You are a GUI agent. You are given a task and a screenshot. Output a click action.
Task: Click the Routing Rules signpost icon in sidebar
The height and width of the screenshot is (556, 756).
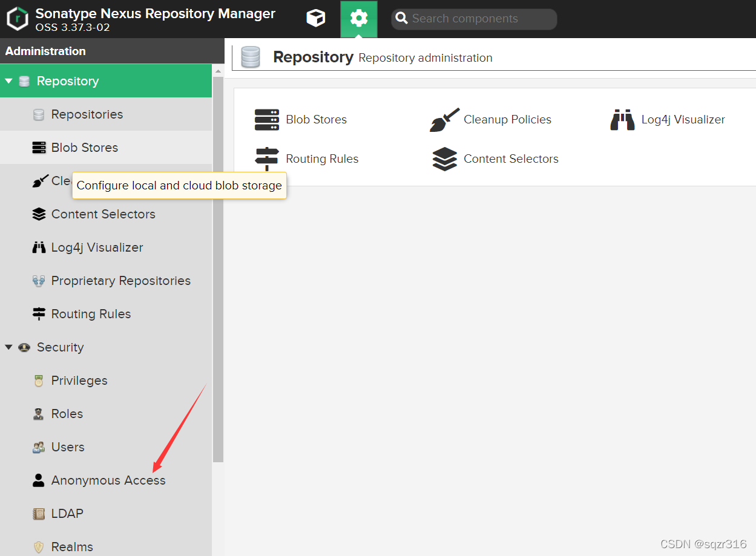click(39, 314)
